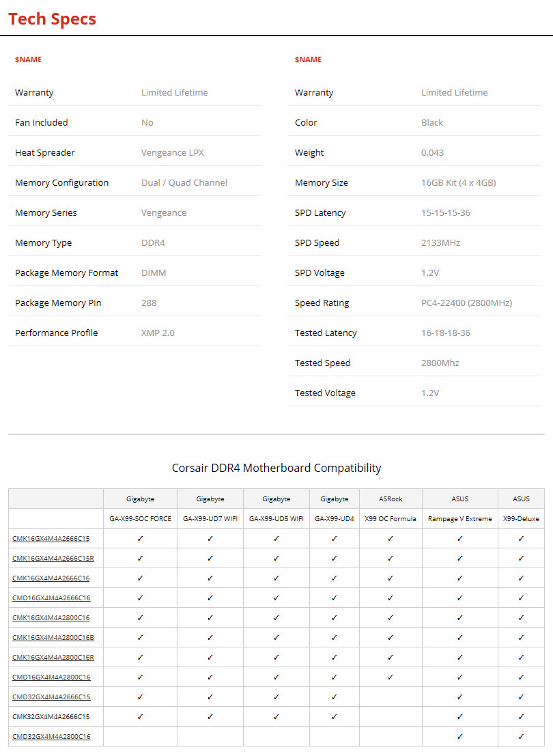Click the Tech Specs heading
553x756 pixels.
pos(52,18)
